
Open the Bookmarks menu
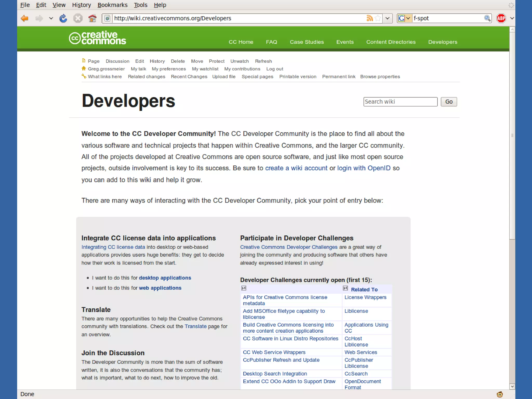pos(112,5)
